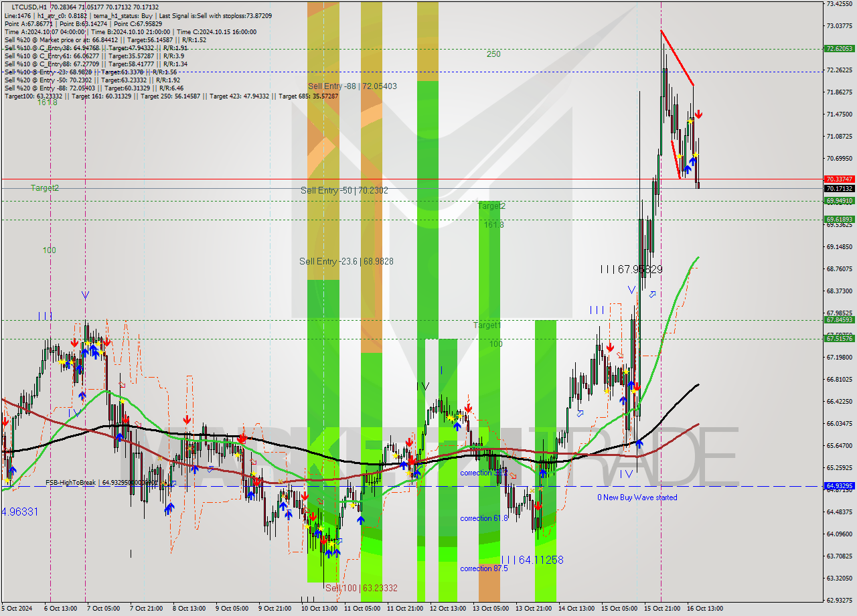Click the 'Sell %20 @ Market price' info line
This screenshot has width=857, height=616.
[105, 40]
